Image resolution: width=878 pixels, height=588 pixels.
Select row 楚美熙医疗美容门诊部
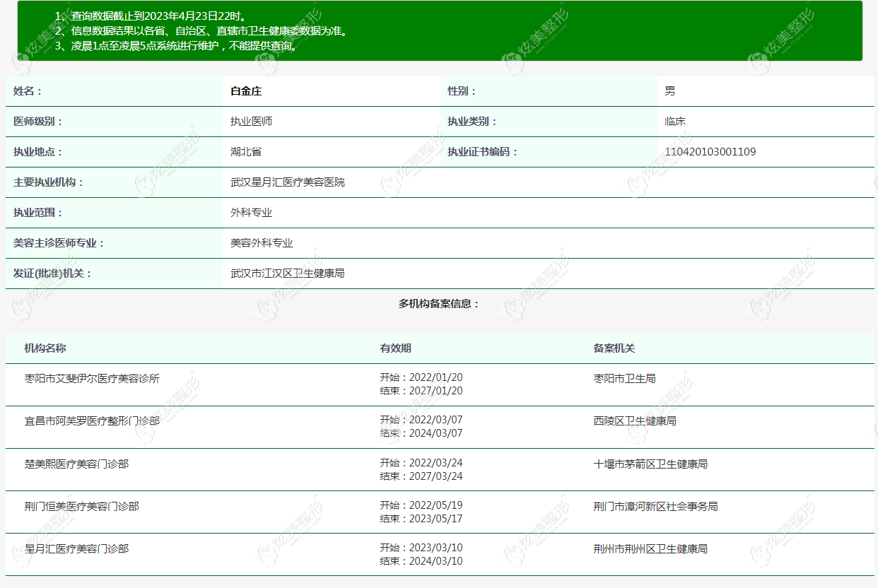click(x=440, y=469)
